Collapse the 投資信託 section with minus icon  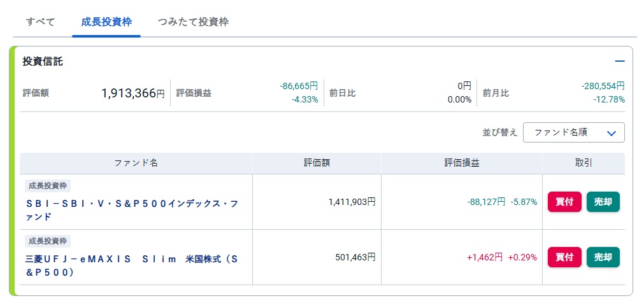[619, 62]
